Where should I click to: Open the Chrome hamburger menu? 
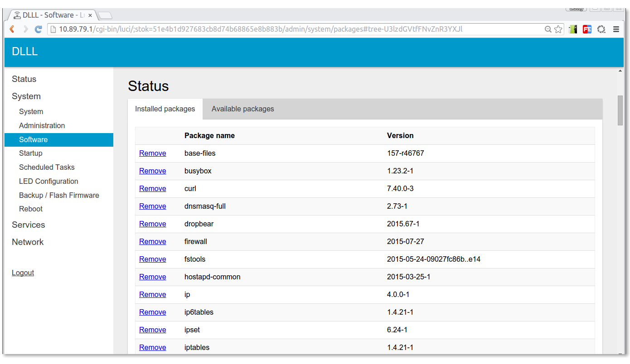coord(616,29)
